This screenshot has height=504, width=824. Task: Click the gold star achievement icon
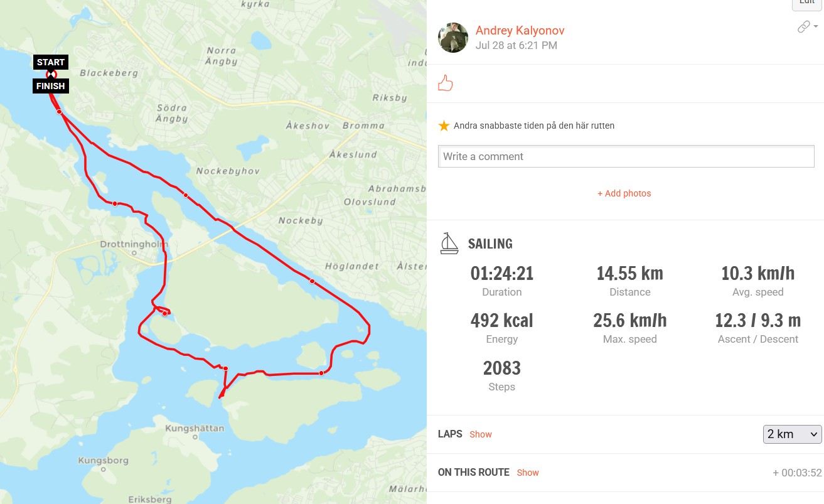tap(444, 126)
